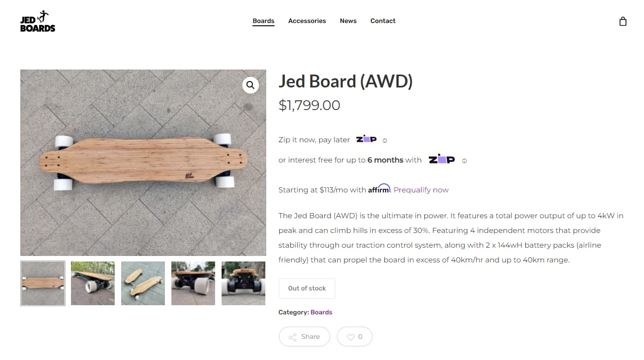This screenshot has height=360, width=644.
Task: Open the Contact page
Action: (383, 21)
